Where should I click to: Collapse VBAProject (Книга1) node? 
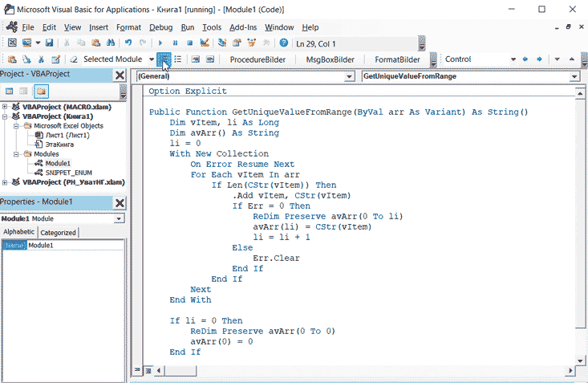tap(5, 116)
